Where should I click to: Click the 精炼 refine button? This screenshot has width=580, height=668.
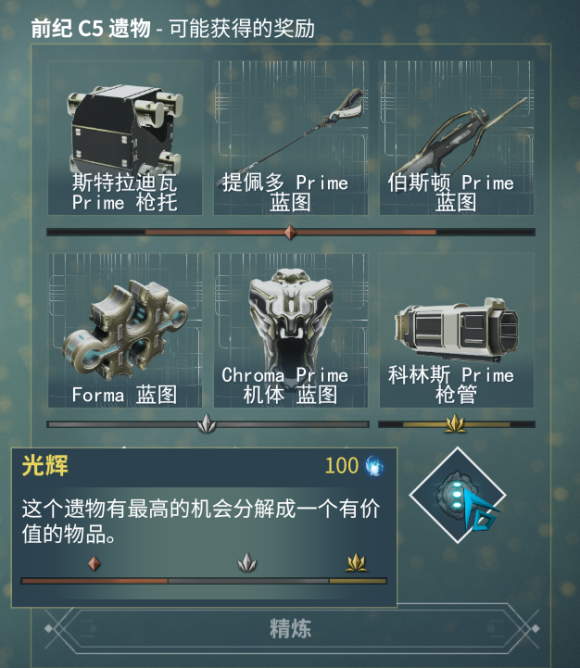[x=291, y=628]
